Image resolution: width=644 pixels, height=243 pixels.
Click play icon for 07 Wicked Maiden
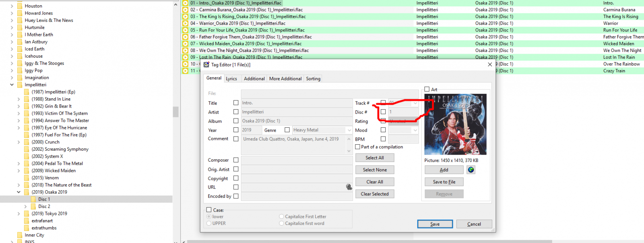[185, 44]
